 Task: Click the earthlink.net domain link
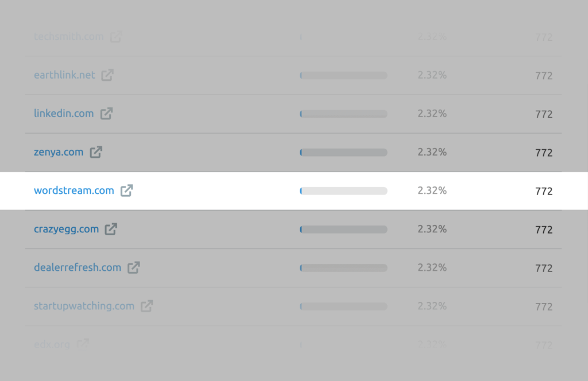[x=64, y=75]
